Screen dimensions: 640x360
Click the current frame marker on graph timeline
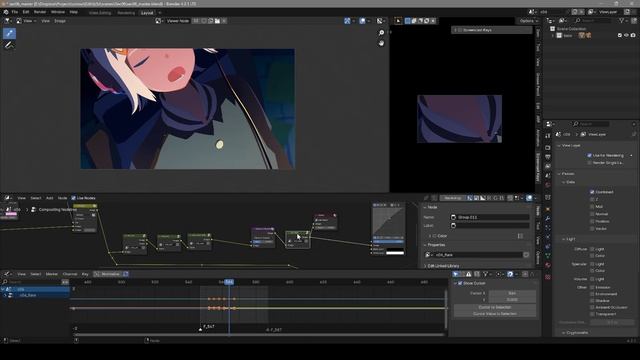point(229,282)
